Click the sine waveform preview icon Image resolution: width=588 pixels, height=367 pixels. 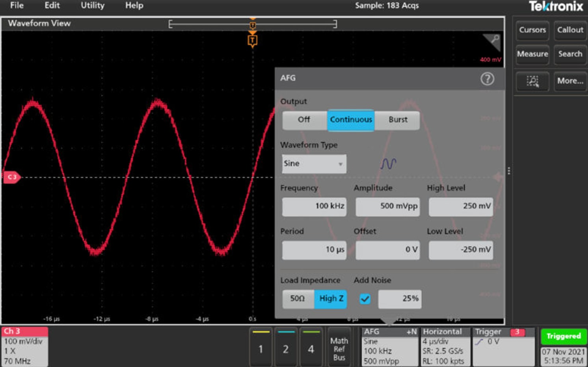click(388, 163)
